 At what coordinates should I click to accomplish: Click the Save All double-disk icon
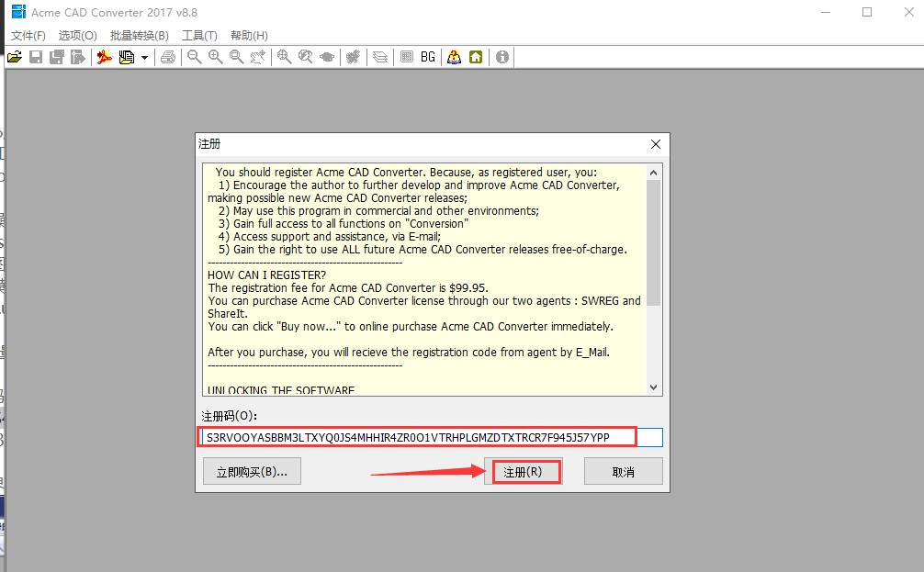click(x=57, y=57)
